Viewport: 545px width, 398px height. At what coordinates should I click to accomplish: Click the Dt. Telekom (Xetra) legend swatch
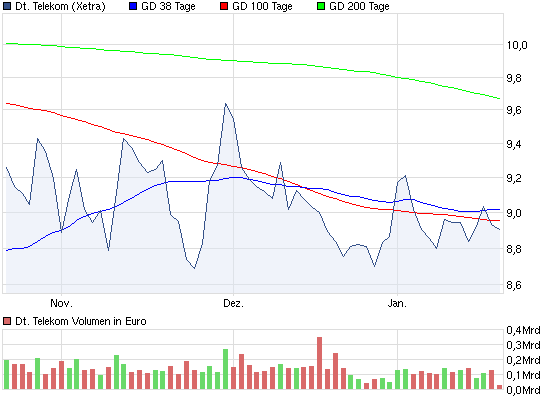[7, 6]
